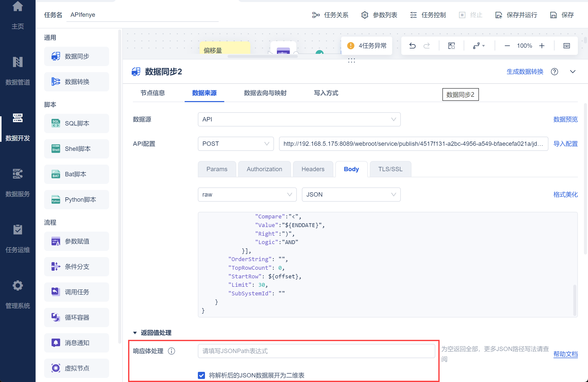Click the zoom in plus icon
The width and height of the screenshot is (588, 382).
click(542, 46)
